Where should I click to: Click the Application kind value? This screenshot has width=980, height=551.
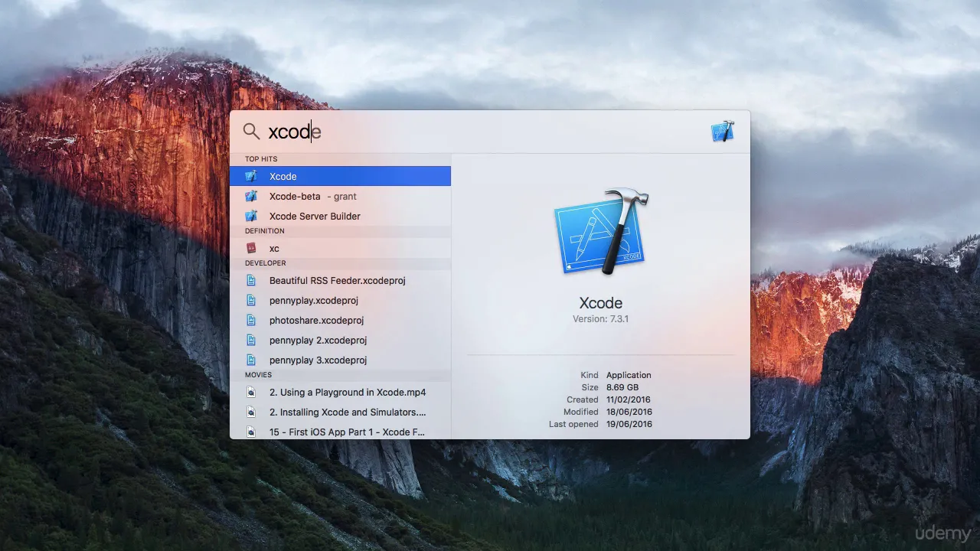tap(629, 375)
